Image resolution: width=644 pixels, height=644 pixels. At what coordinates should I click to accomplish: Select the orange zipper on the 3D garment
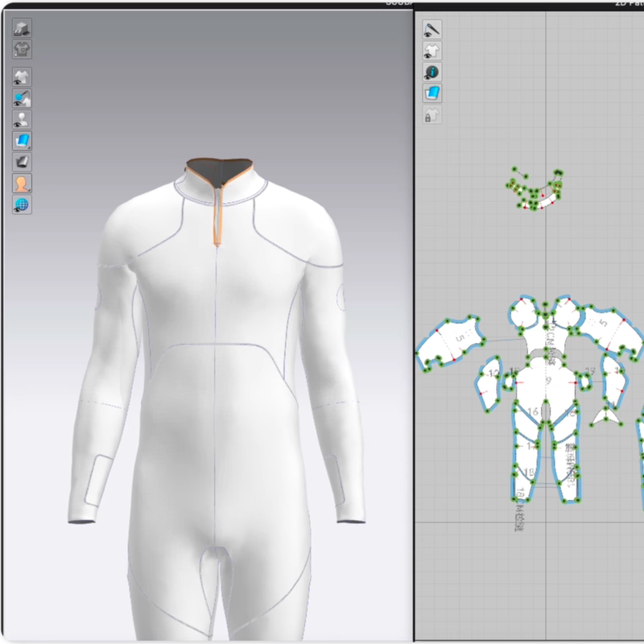pos(217,216)
